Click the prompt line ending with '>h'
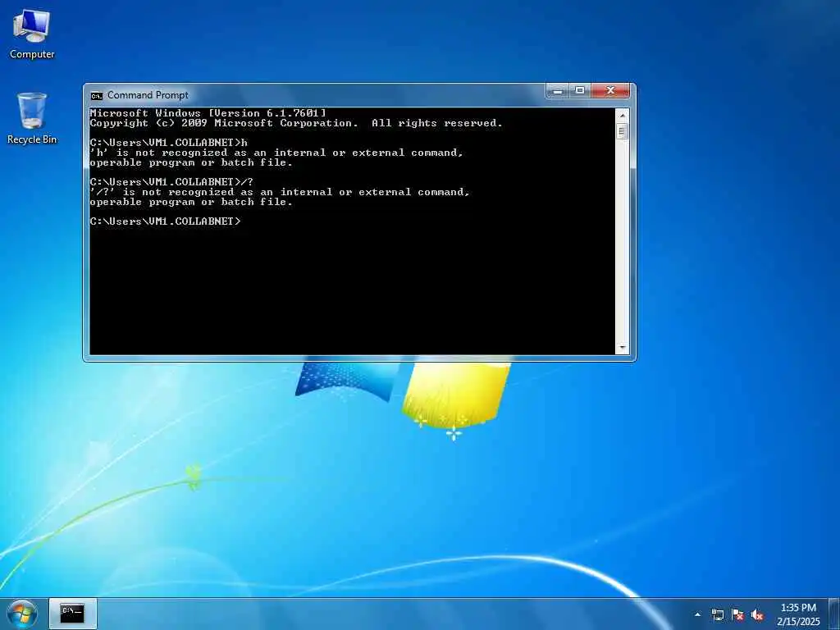 click(x=169, y=143)
